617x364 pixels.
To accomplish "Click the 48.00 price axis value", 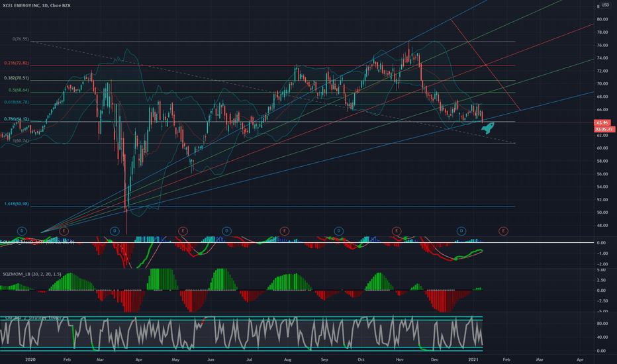I will 602,226.
